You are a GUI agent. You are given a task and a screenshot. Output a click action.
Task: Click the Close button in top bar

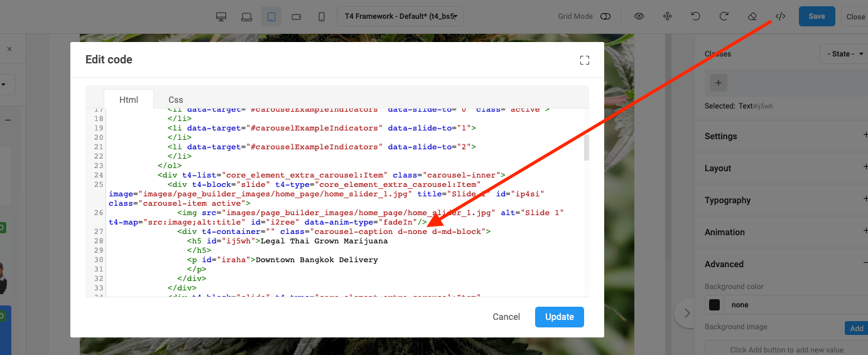(855, 17)
